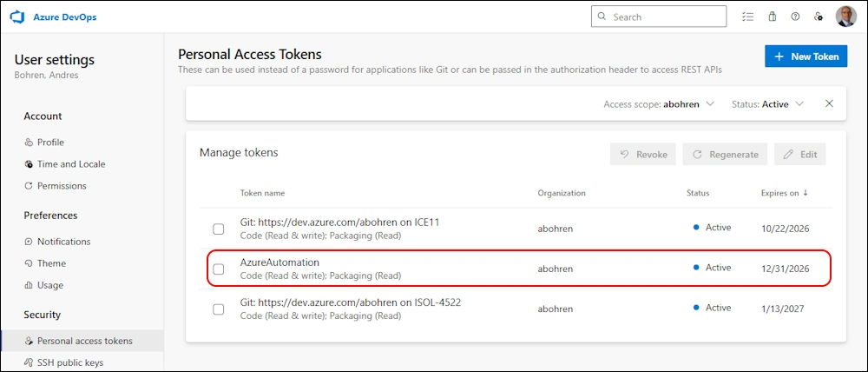Open the Notifications preferences page
The width and height of the screenshot is (868, 372).
point(63,242)
